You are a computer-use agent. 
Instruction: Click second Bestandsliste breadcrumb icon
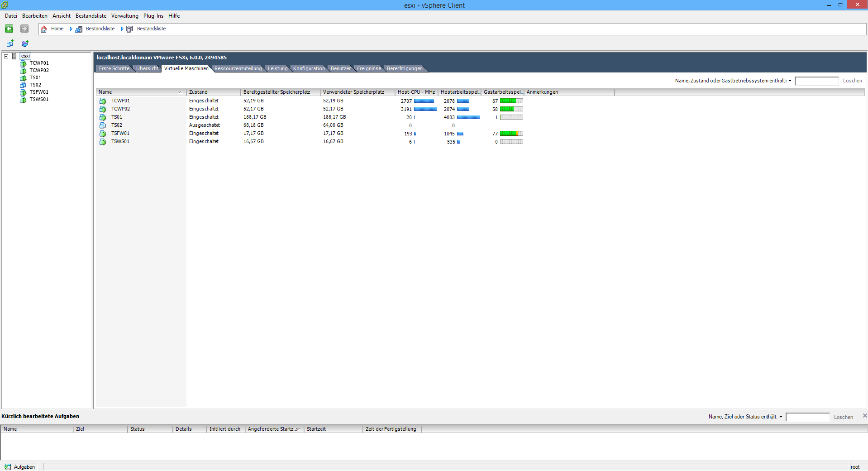[129, 29]
